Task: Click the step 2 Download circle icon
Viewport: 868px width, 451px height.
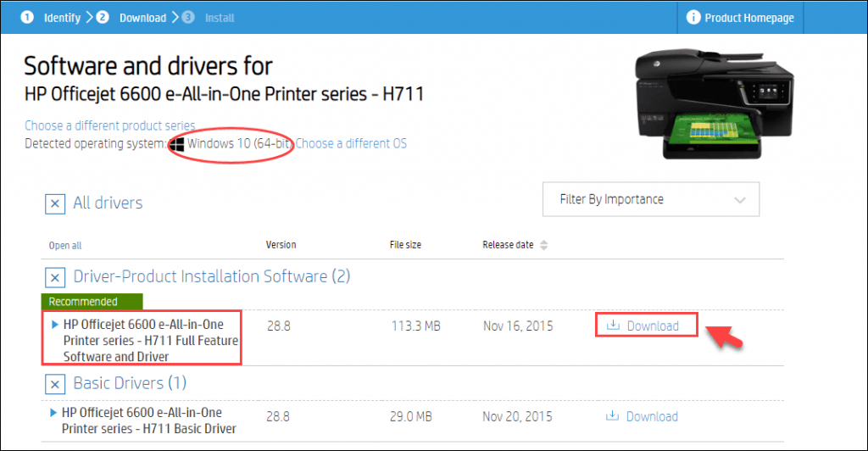Action: (103, 17)
